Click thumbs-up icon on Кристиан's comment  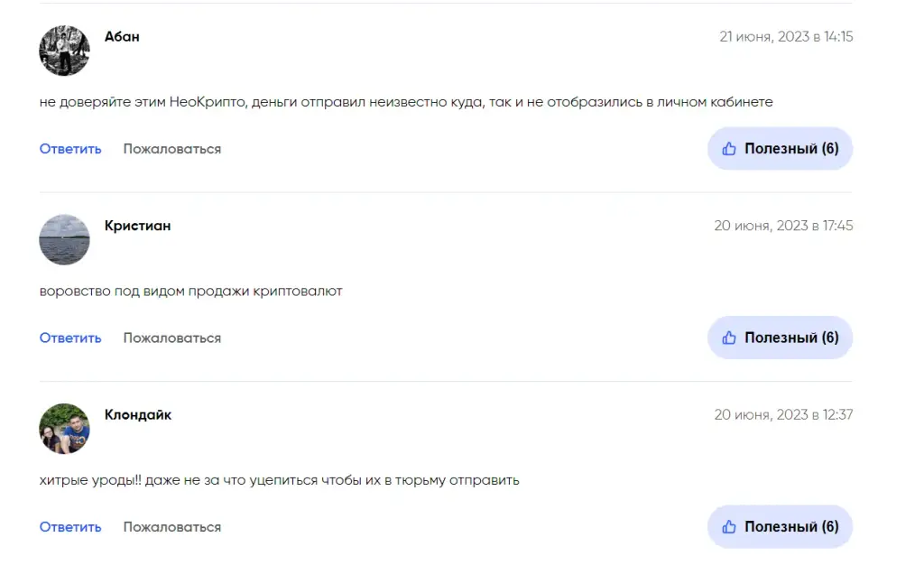[729, 338]
